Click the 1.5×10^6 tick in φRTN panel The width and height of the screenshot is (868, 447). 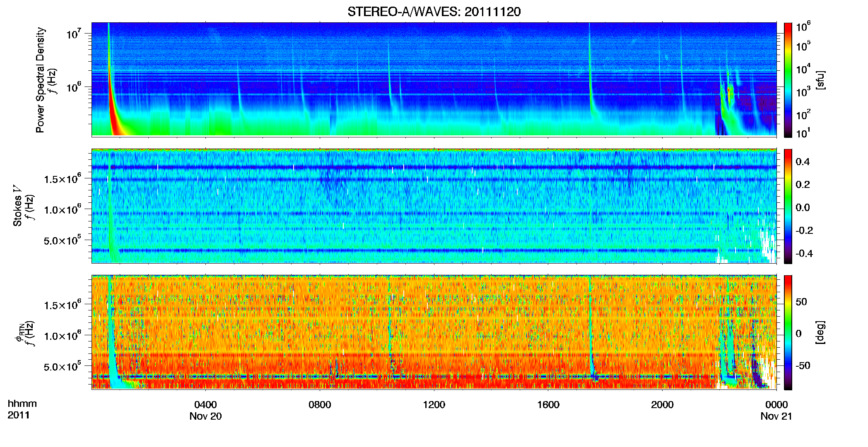[63, 305]
